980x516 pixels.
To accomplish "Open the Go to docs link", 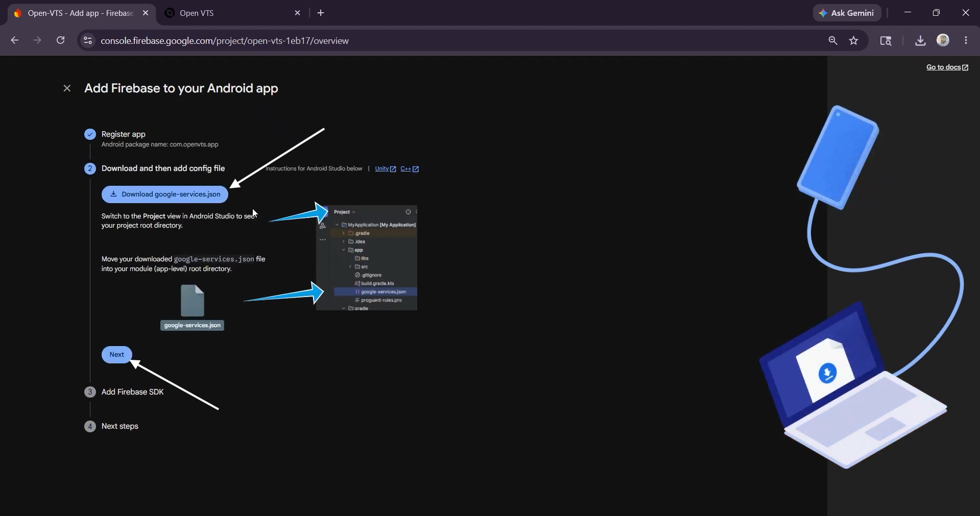I will [947, 67].
